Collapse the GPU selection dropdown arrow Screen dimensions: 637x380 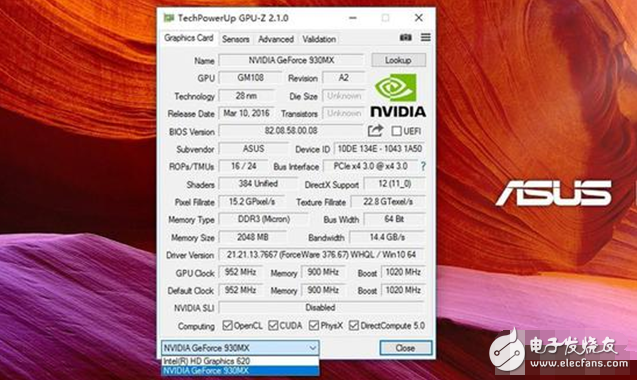[x=312, y=348]
